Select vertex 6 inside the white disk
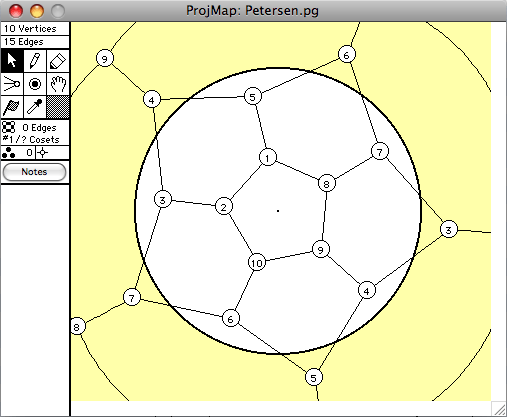This screenshot has height=417, width=507. [x=231, y=319]
